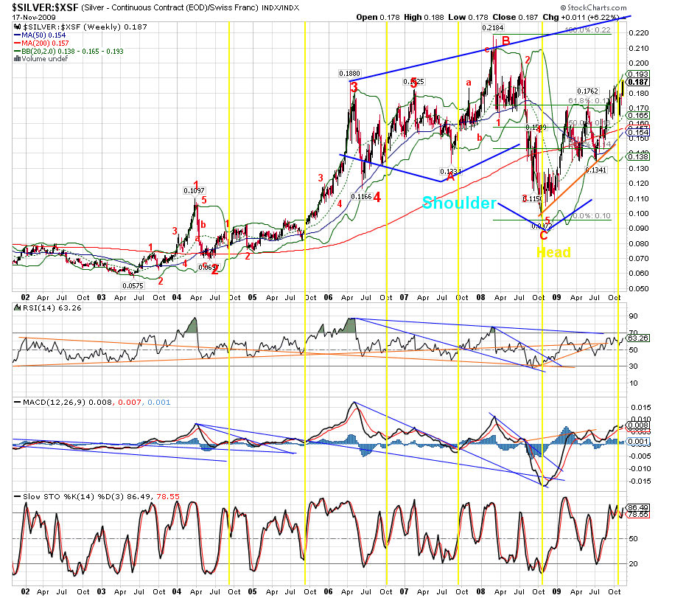Image resolution: width=700 pixels, height=598 pixels.
Task: Click the Volume undef legend entry
Action: tap(45, 58)
